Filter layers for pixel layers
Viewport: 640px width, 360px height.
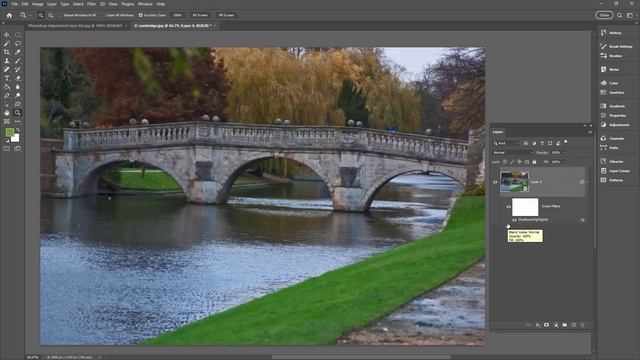point(526,143)
